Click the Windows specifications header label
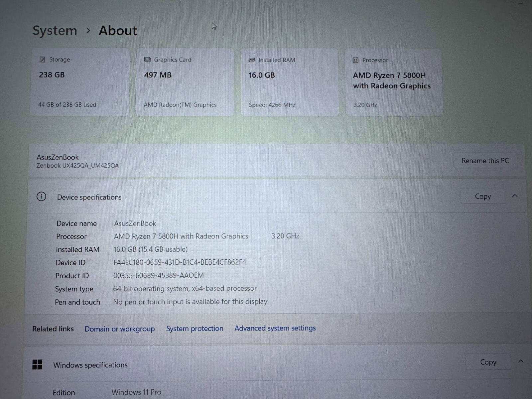The image size is (532, 399). coord(90,365)
